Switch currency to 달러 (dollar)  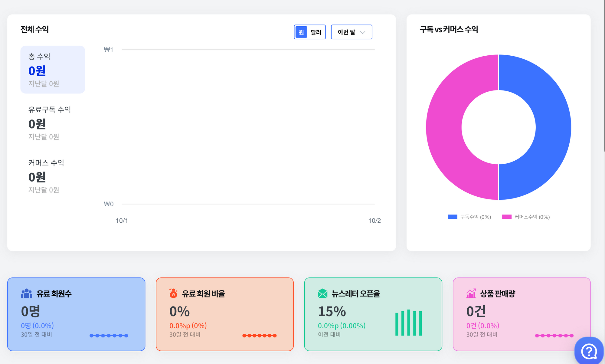pyautogui.click(x=316, y=32)
